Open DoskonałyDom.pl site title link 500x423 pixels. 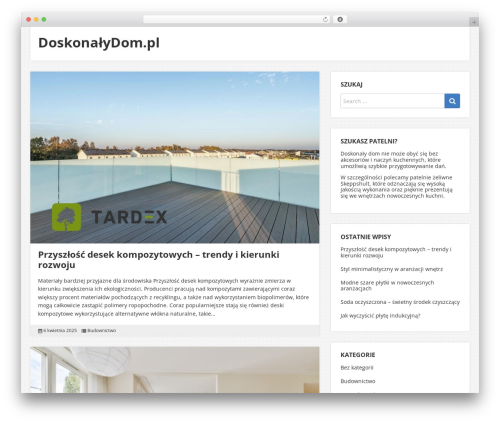coord(99,43)
